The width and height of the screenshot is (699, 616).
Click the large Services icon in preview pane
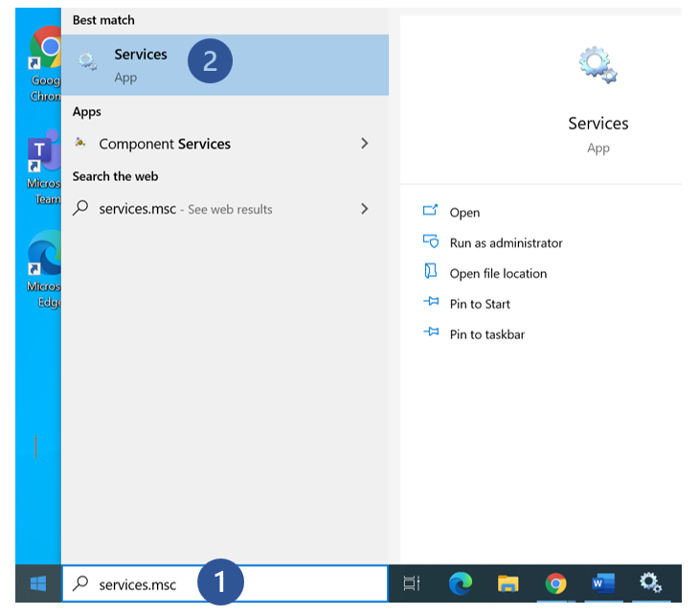pos(598,65)
